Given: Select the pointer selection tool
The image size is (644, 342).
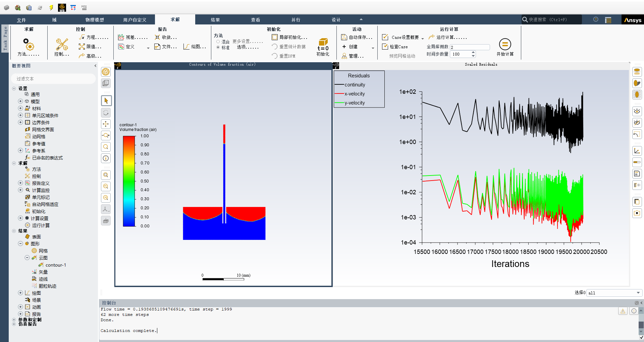Looking at the screenshot, I should (106, 100).
